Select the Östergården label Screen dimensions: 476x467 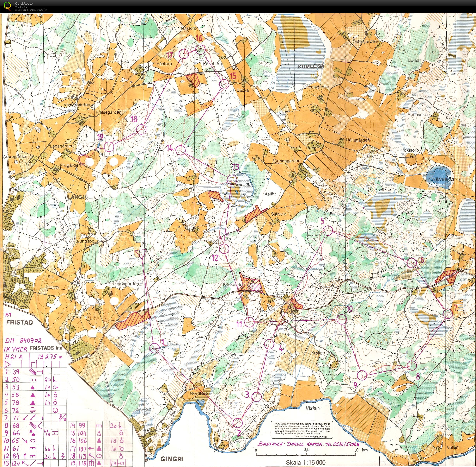click(x=364, y=41)
